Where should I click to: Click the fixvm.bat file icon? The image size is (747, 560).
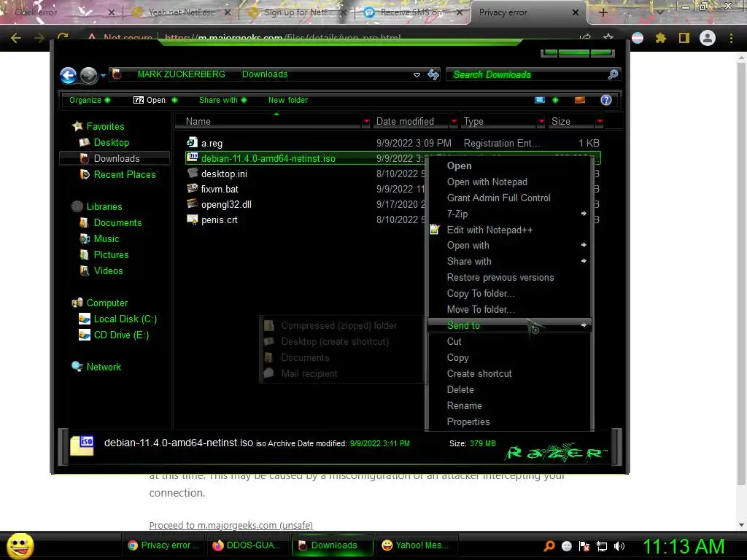point(192,189)
